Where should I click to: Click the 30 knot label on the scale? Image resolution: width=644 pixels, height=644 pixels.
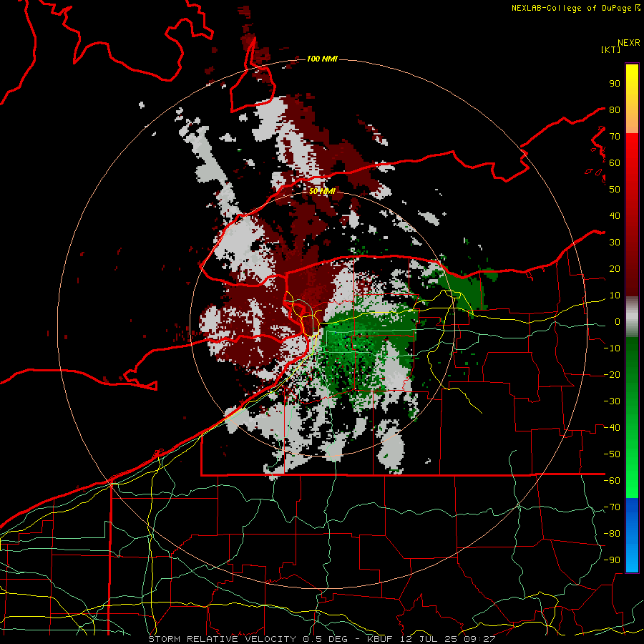[615, 243]
